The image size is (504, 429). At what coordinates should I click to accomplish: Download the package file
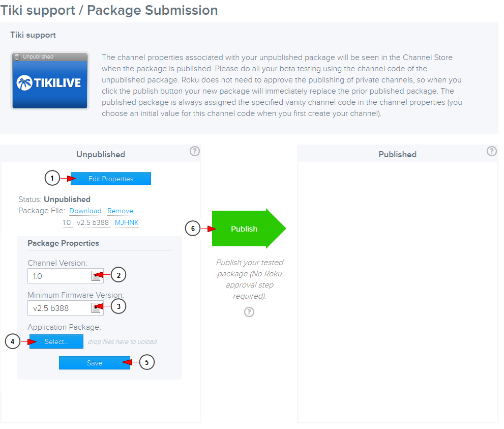tap(85, 211)
